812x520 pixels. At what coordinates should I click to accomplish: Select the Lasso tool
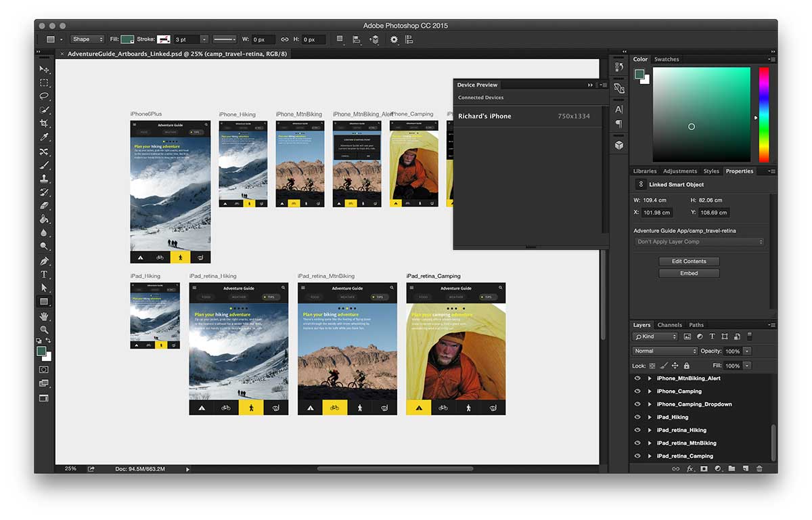coord(44,96)
